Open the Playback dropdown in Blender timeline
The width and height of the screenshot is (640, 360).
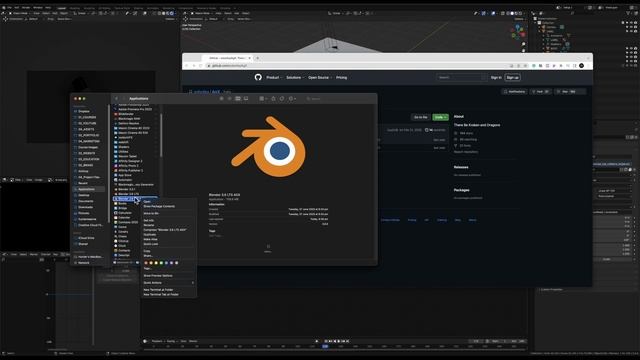(158, 341)
